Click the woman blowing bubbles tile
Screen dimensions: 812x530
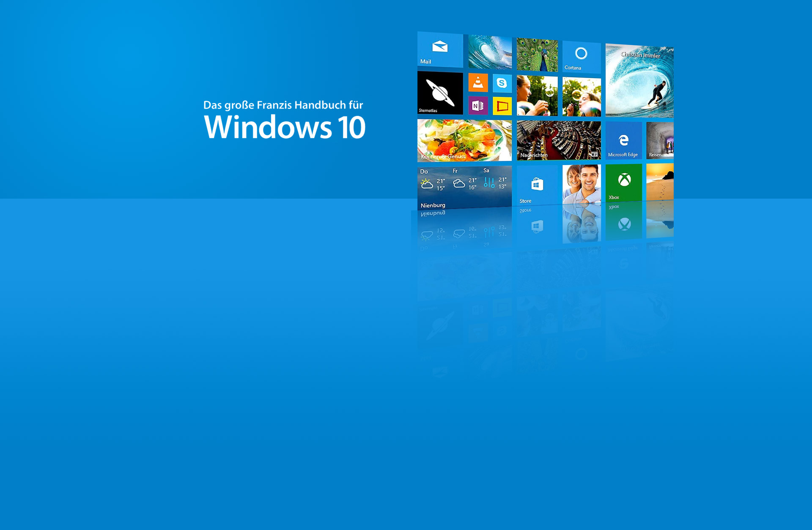coord(537,96)
